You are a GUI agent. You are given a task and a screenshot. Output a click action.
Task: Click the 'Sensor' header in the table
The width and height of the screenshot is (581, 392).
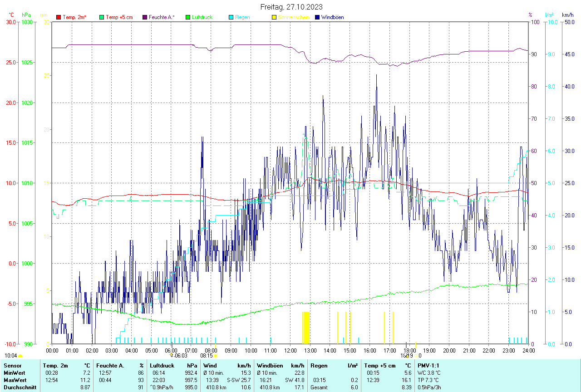(12, 365)
